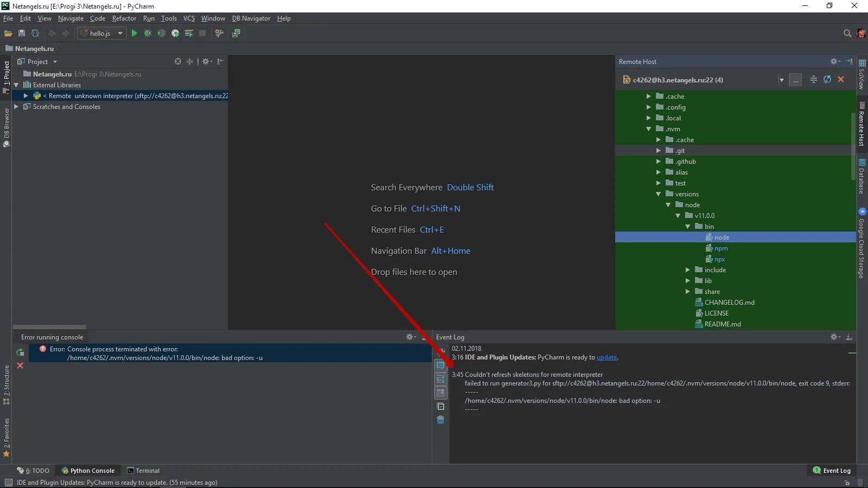Open the Refactor menu
The width and height of the screenshot is (868, 488).
124,18
